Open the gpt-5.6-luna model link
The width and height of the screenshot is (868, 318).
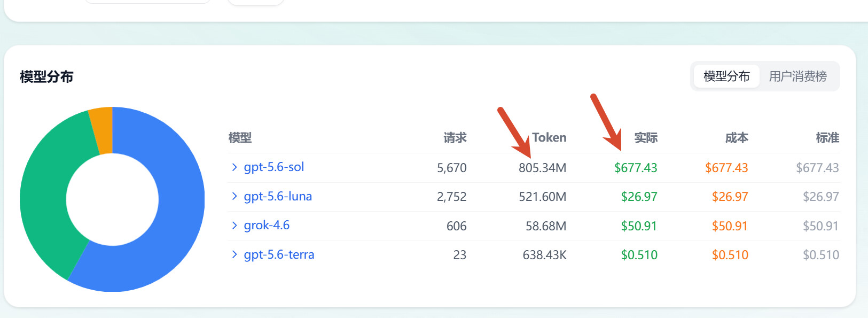point(278,197)
